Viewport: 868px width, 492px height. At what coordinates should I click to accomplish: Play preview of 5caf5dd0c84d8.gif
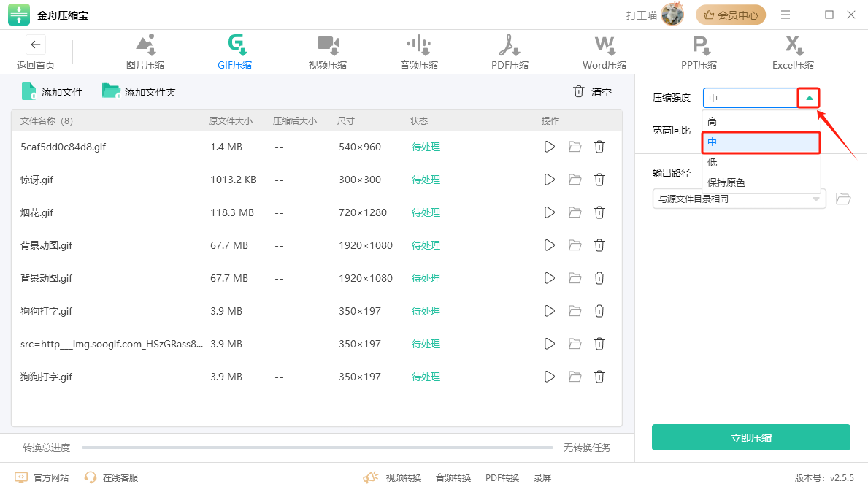tap(549, 147)
